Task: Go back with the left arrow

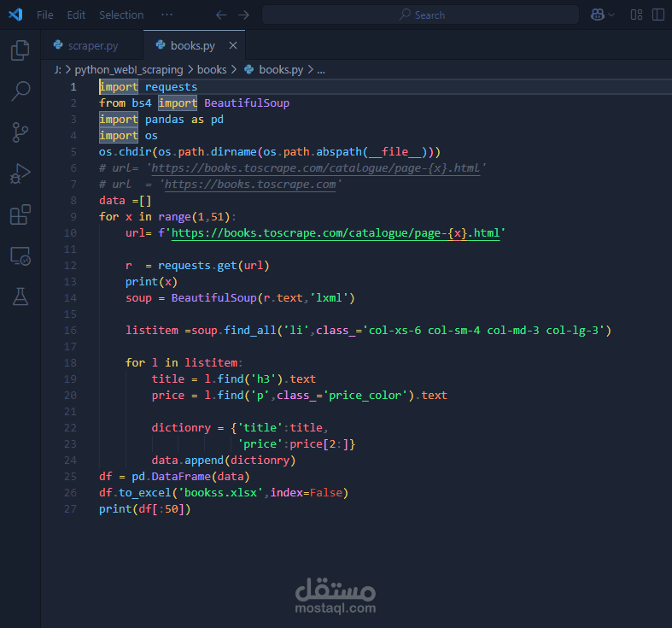Action: 221,15
